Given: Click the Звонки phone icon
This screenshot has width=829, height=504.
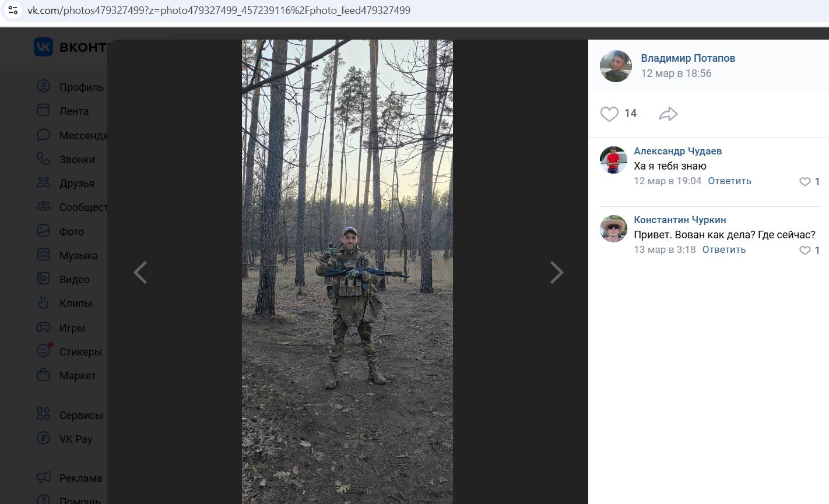Looking at the screenshot, I should tap(44, 158).
